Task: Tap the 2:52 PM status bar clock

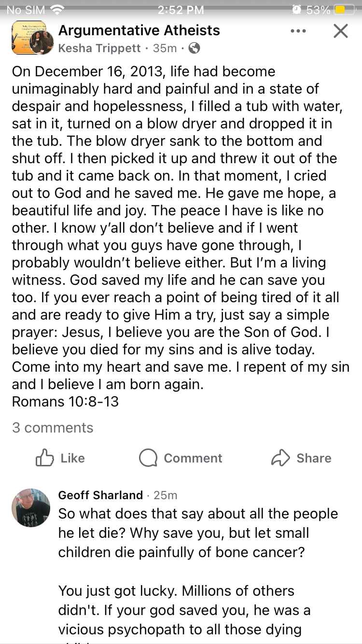Action: click(181, 10)
